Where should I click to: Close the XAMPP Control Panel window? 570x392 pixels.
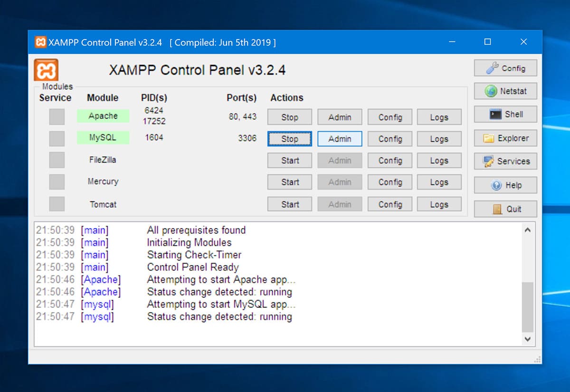click(523, 42)
